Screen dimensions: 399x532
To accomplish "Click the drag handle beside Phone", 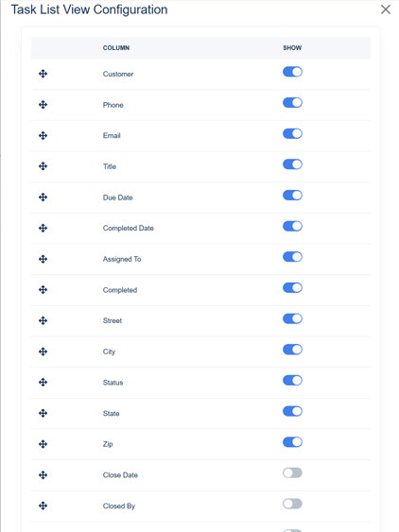I will pos(43,105).
